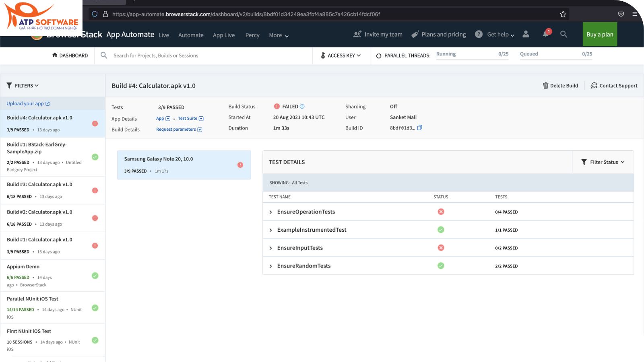Click the Filters funnel icon in the sidebar
The image size is (644, 362).
tap(9, 86)
